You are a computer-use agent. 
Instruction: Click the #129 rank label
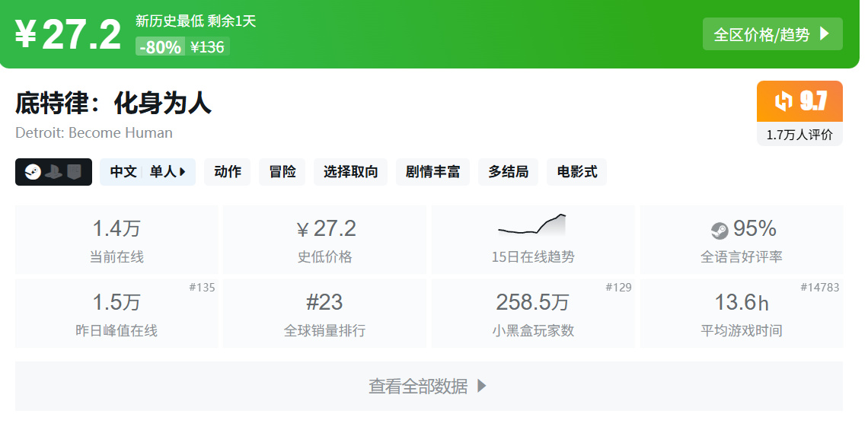[618, 288]
